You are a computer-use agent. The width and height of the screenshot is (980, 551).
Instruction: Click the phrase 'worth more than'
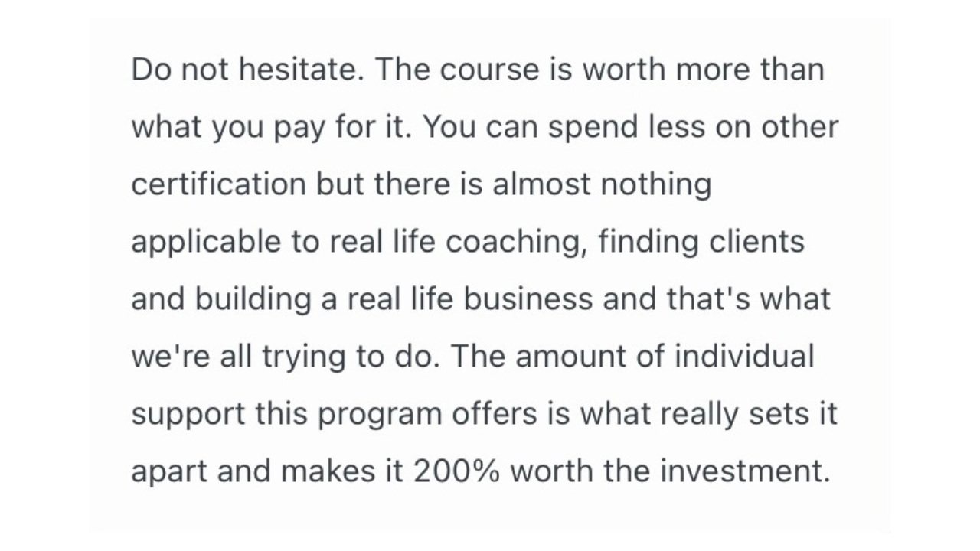click(x=703, y=70)
